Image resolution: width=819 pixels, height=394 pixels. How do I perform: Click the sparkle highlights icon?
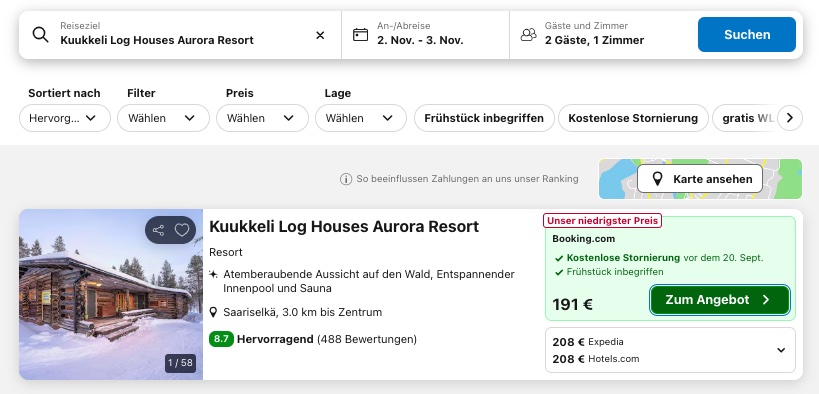click(213, 274)
